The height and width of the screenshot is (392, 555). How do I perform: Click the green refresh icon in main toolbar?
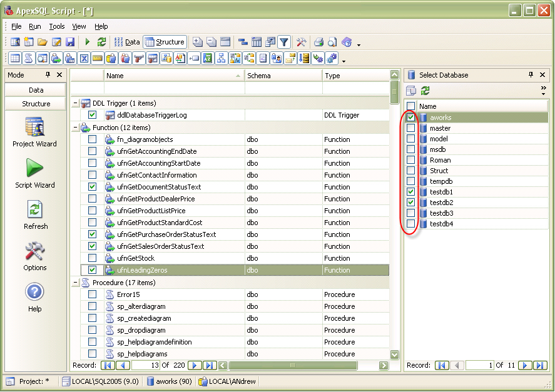coord(101,42)
